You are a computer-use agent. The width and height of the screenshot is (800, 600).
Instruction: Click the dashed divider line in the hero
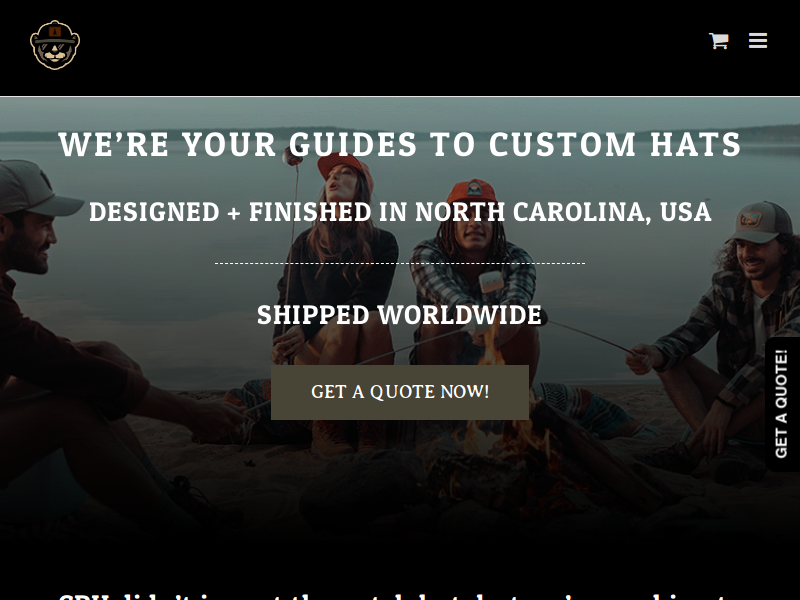[399, 264]
